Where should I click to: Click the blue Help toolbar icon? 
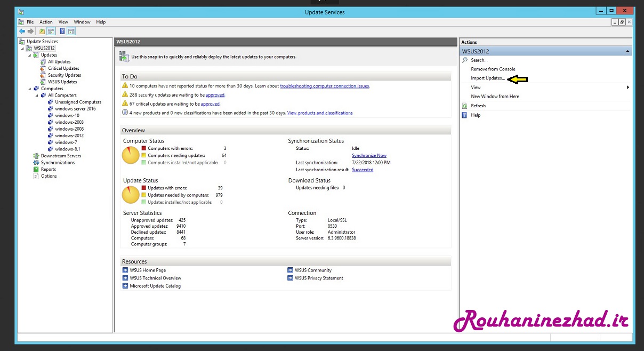pos(62,31)
